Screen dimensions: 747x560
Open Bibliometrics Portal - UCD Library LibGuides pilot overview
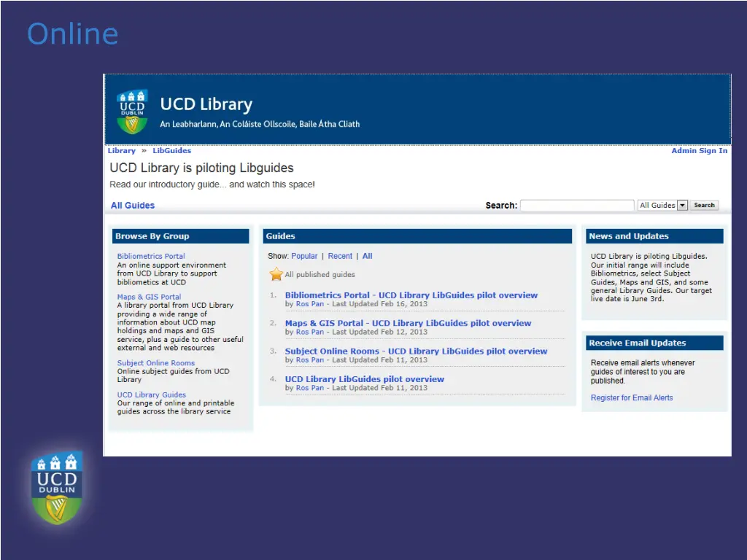pos(411,295)
